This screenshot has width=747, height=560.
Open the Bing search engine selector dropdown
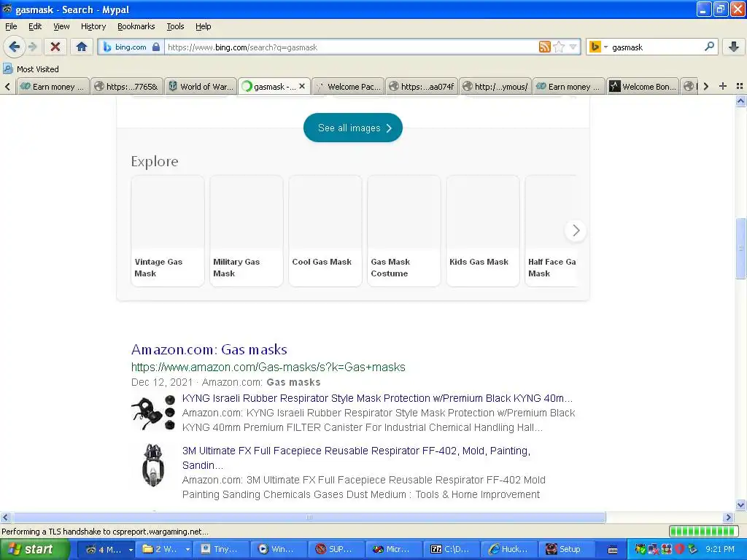tap(598, 47)
